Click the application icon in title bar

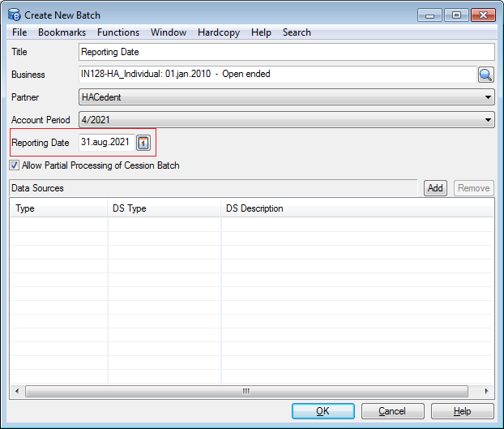point(14,15)
